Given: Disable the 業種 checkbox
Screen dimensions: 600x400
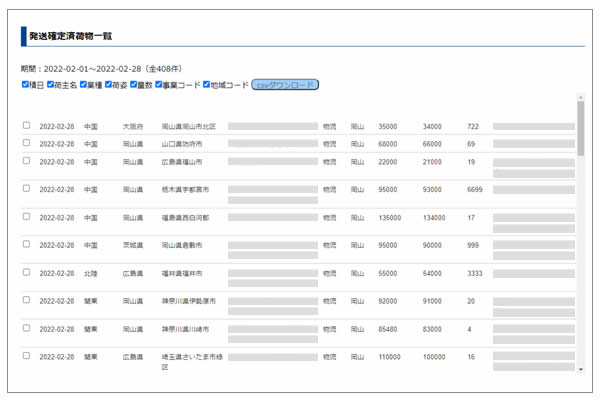Looking at the screenshot, I should (84, 85).
